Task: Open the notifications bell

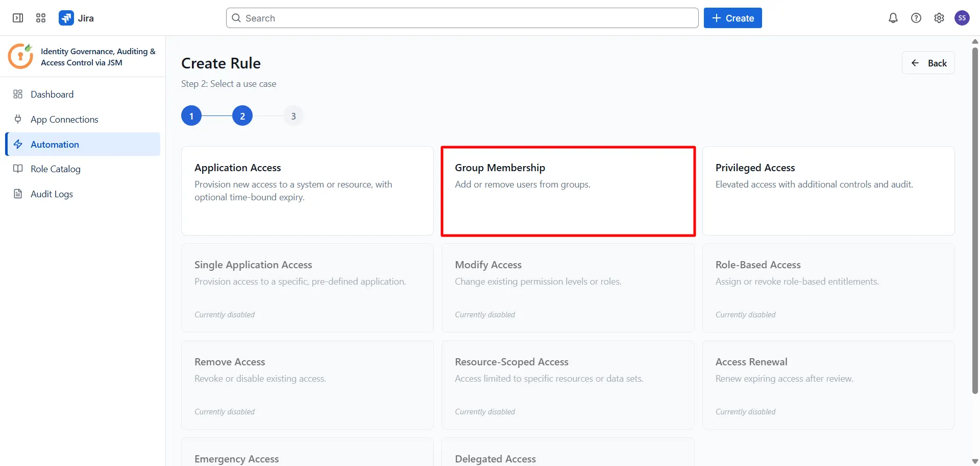Action: (x=893, y=18)
